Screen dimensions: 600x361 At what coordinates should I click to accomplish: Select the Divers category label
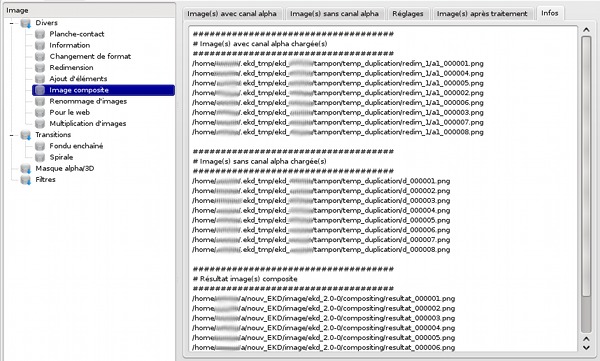click(x=46, y=23)
